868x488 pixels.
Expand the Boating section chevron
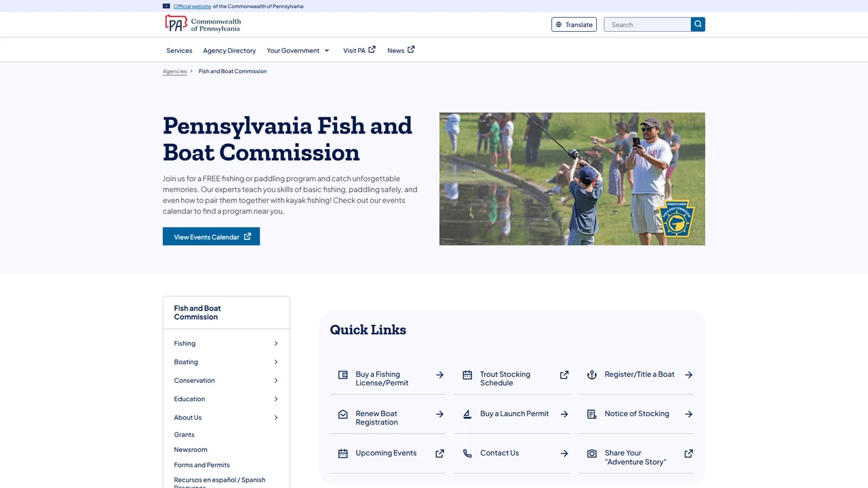coord(276,362)
